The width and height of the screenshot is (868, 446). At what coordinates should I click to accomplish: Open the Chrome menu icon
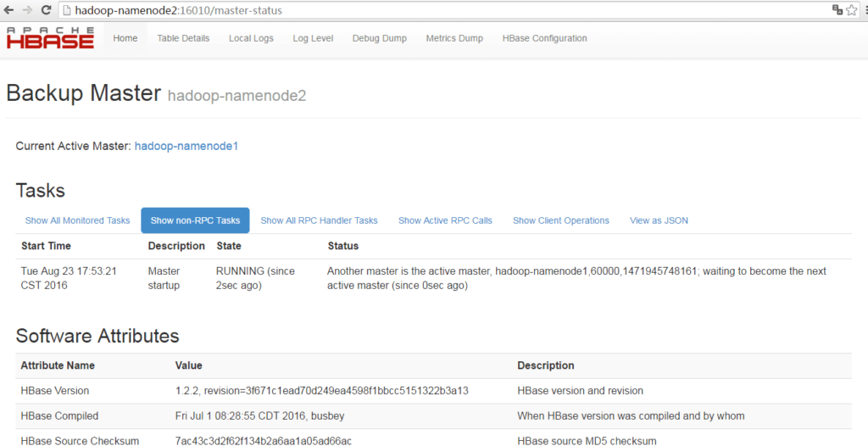(865, 10)
